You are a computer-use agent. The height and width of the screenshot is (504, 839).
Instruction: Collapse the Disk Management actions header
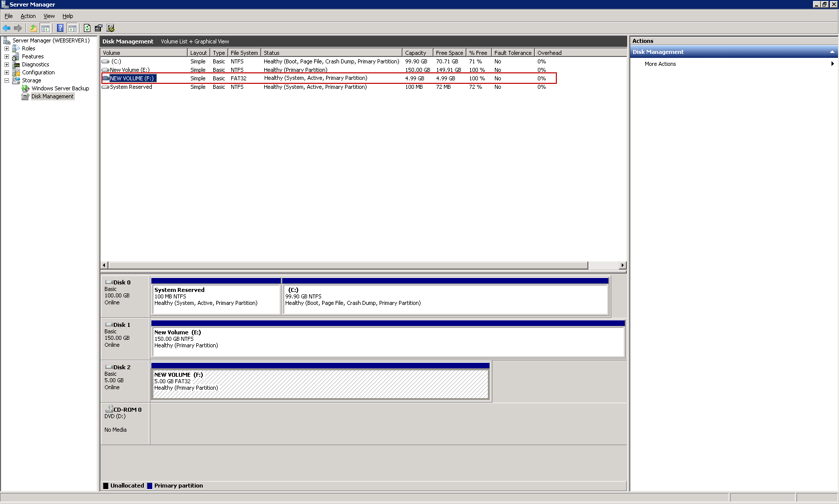(832, 51)
